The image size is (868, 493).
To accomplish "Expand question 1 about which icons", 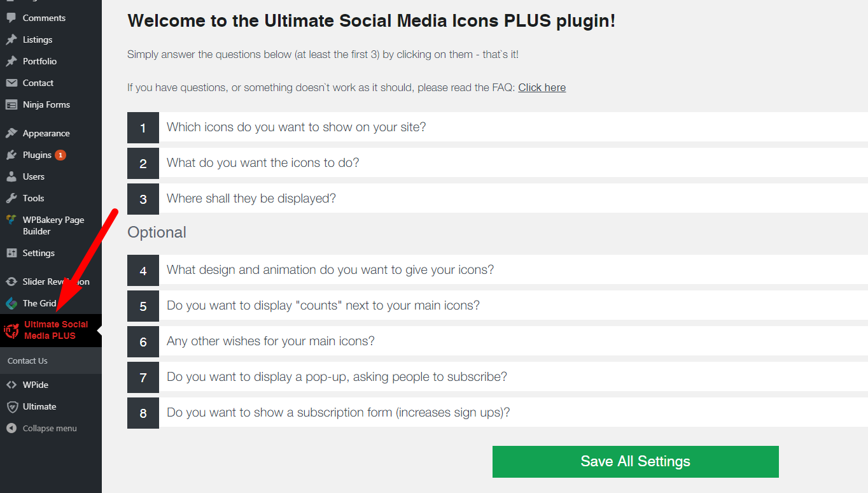I will 296,127.
